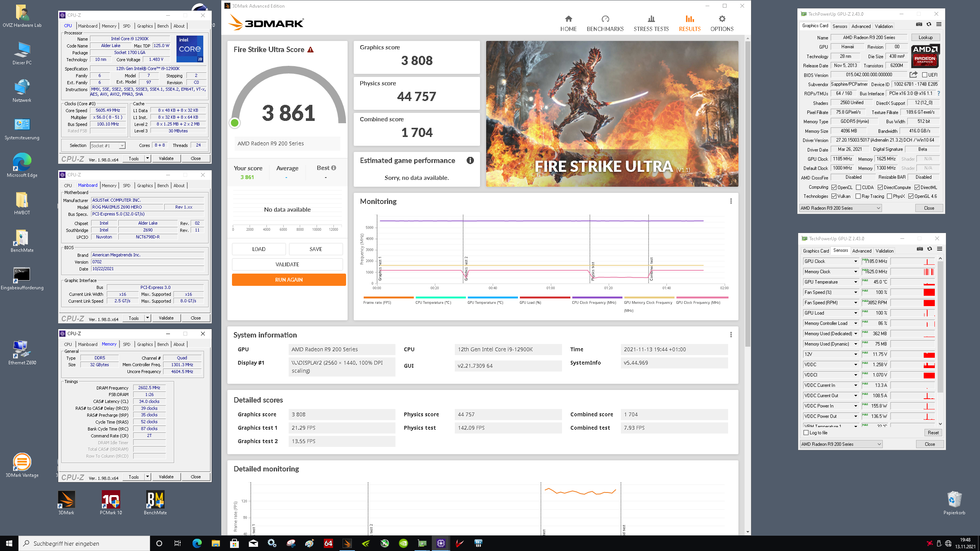Open Advanced tab in GPU-Z Sensors window
980x551 pixels.
click(x=862, y=251)
